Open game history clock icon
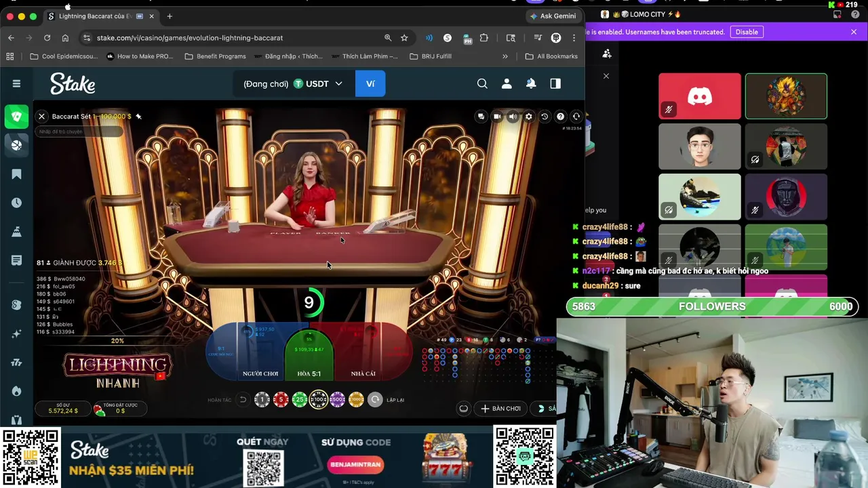 [x=545, y=117]
